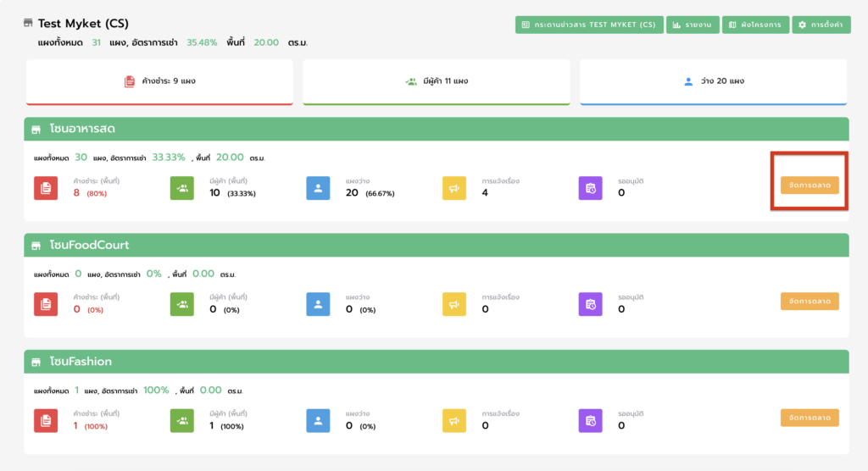Open กระดานข่าวสาร TEST MYKET (CS) board

(x=588, y=25)
